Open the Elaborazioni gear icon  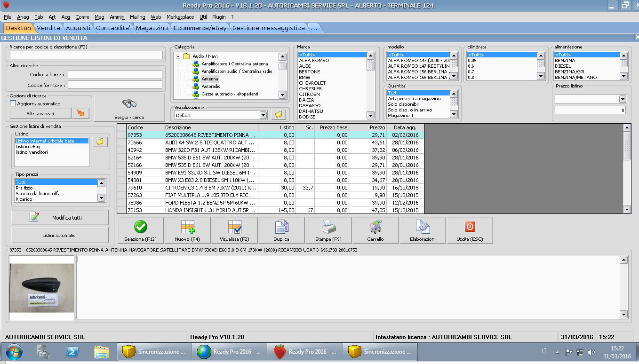coord(423,227)
